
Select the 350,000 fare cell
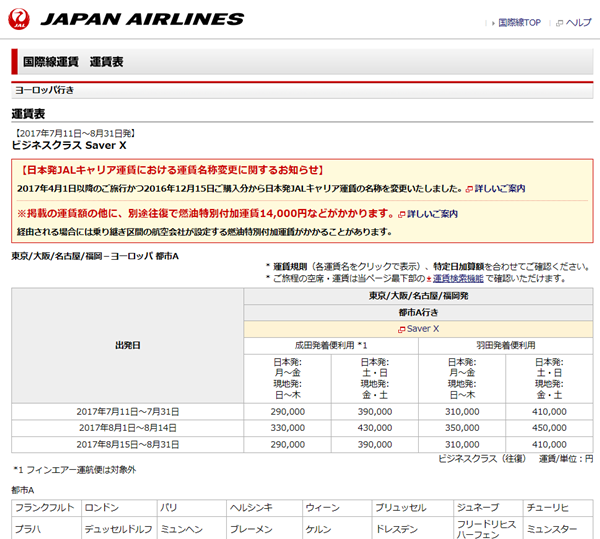pyautogui.click(x=462, y=428)
